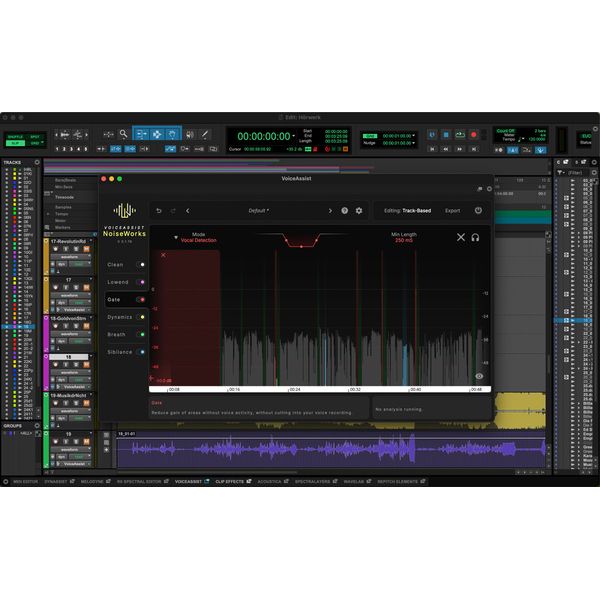Screen dimensions: 600x600
Task: Open the RX Spectral Editor tab
Action: click(142, 481)
